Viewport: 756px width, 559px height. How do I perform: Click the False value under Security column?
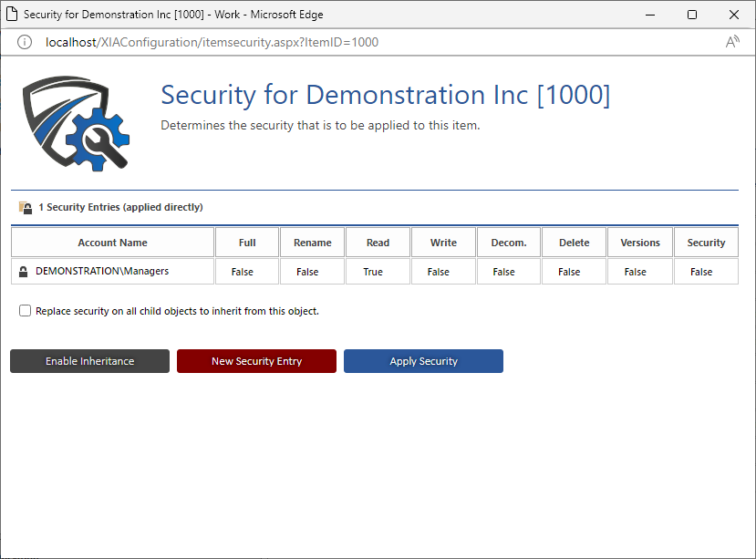701,272
